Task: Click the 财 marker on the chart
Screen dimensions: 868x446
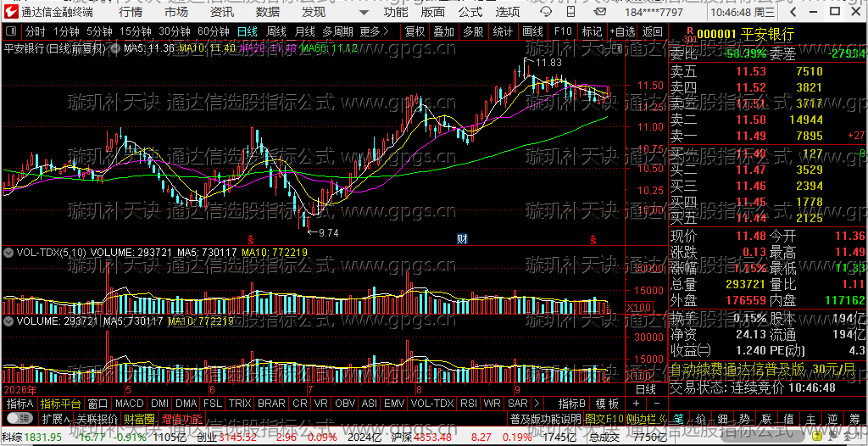Action: [x=462, y=239]
